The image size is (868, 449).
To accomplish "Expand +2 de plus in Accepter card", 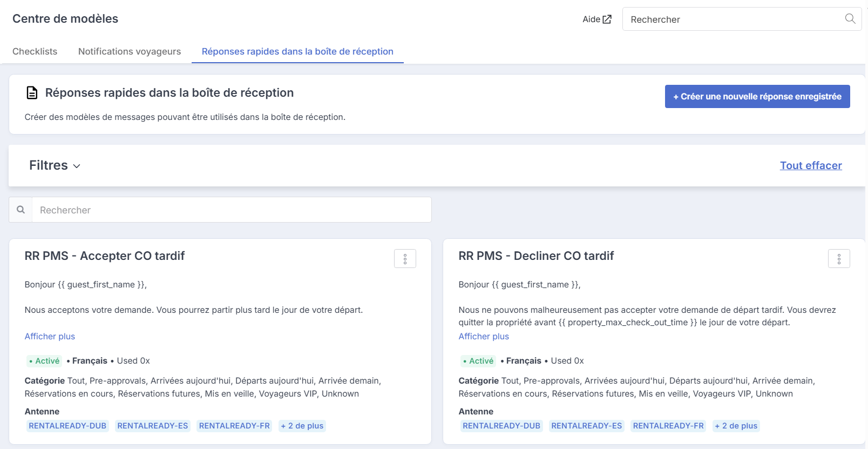I will [x=302, y=426].
